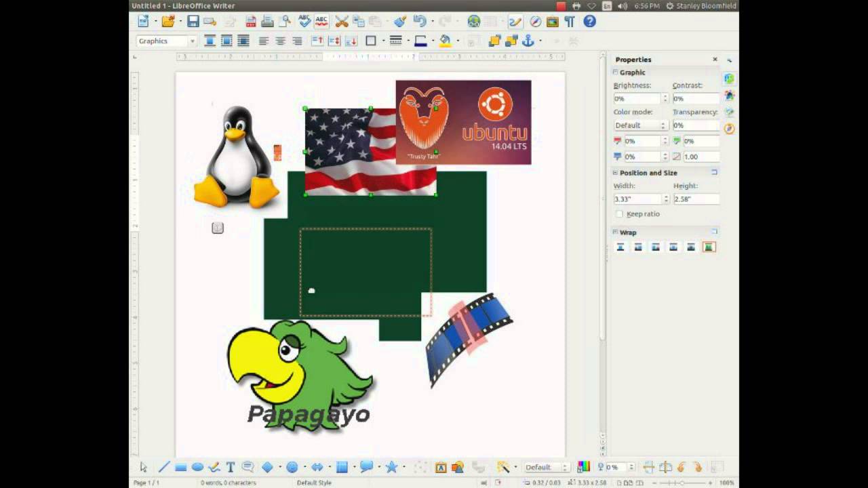This screenshot has height=488, width=868.
Task: Click the Copy icon
Action: (x=358, y=22)
